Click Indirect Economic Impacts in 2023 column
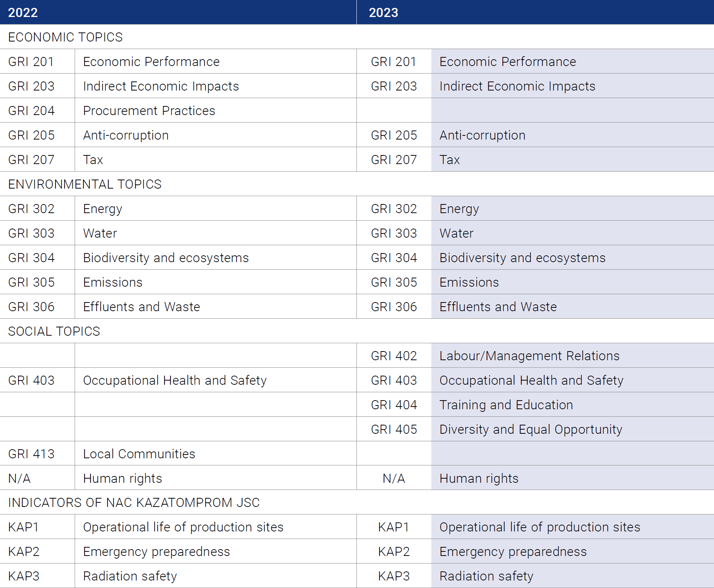Viewport: 714px width, 588px height. [517, 86]
